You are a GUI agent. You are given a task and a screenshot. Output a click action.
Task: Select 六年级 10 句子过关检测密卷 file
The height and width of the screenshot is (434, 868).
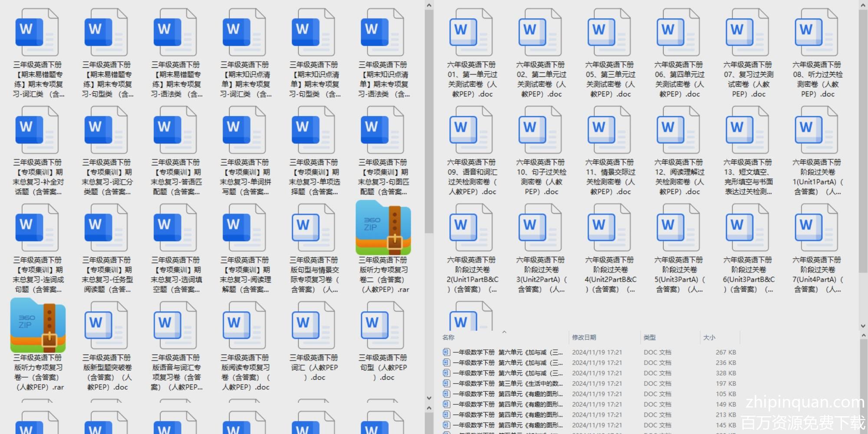click(x=540, y=131)
